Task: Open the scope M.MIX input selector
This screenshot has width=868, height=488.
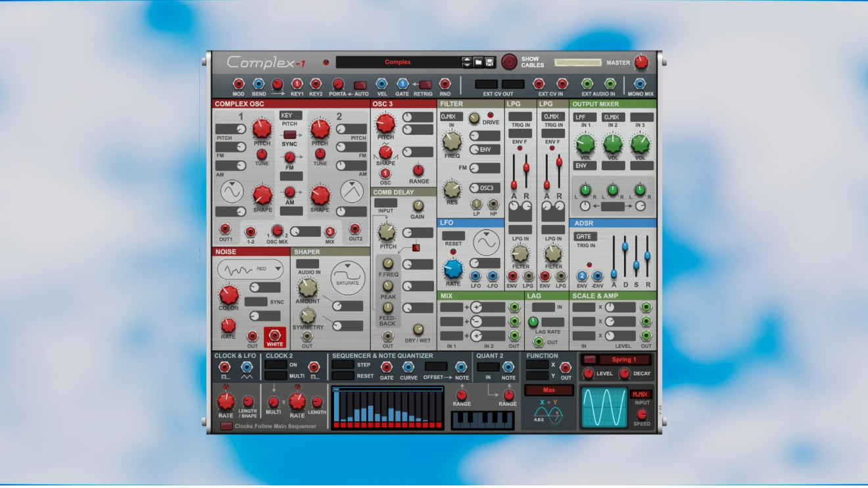Action: tap(640, 395)
